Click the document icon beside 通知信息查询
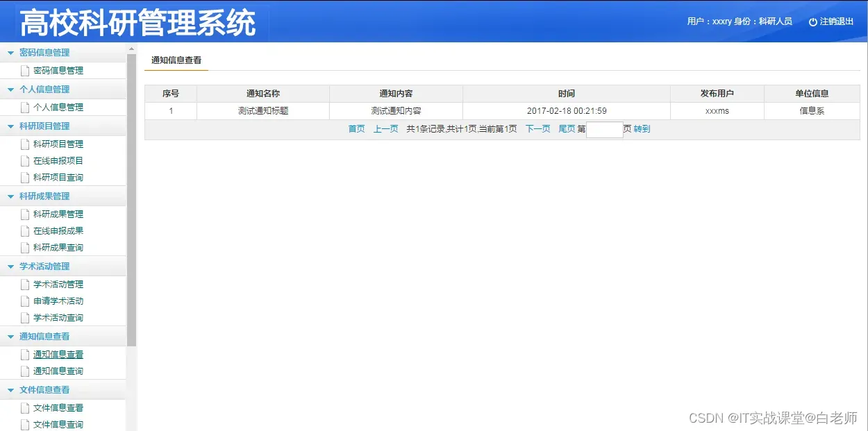The width and height of the screenshot is (868, 431). coord(25,371)
